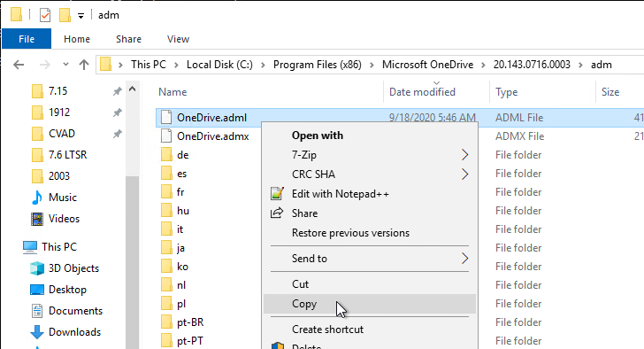Switch to the Share ribbon tab
This screenshot has width=644, height=349.
(x=128, y=39)
